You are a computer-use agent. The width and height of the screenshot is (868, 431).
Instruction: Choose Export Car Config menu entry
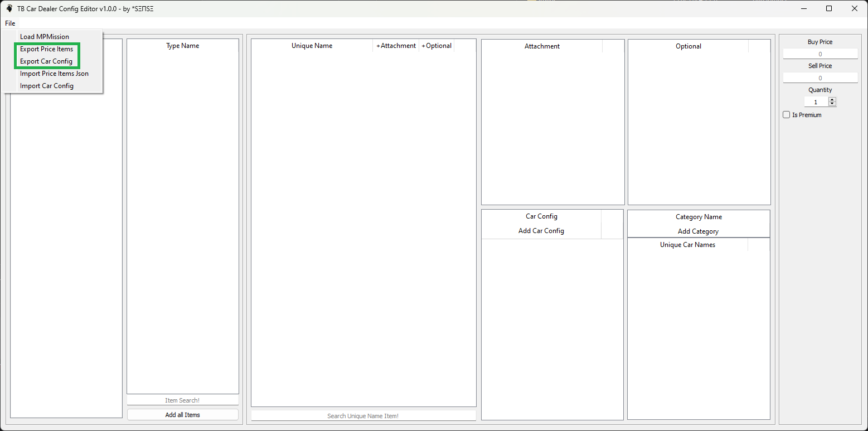click(x=46, y=61)
